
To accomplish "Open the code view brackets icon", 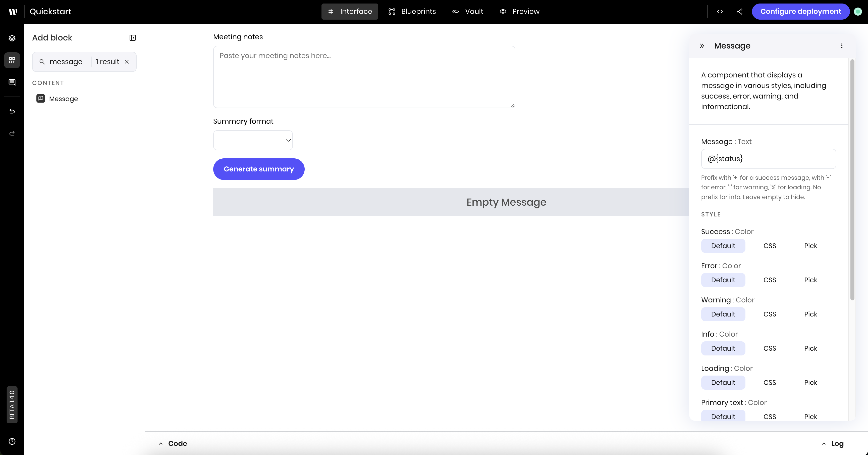I will pyautogui.click(x=720, y=12).
